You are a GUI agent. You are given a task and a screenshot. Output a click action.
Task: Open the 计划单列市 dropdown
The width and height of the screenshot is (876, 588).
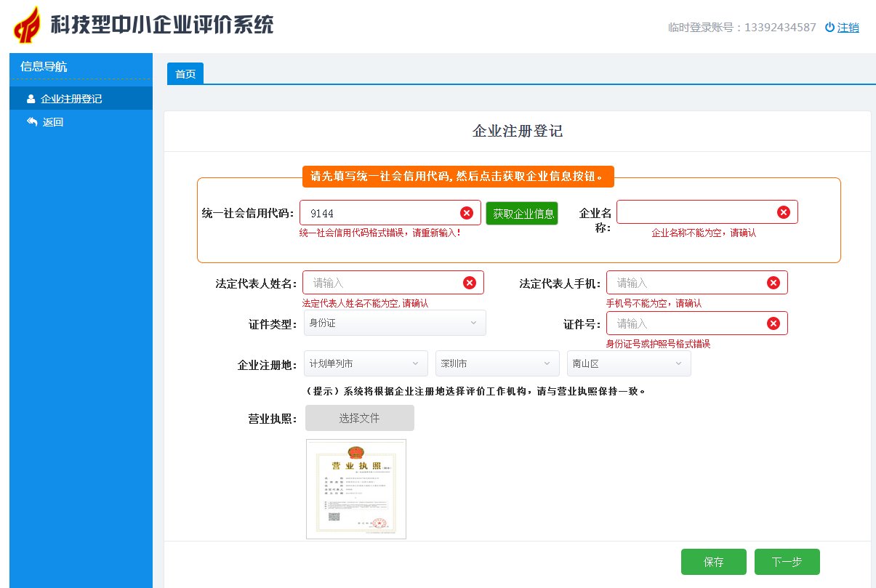[x=366, y=363]
